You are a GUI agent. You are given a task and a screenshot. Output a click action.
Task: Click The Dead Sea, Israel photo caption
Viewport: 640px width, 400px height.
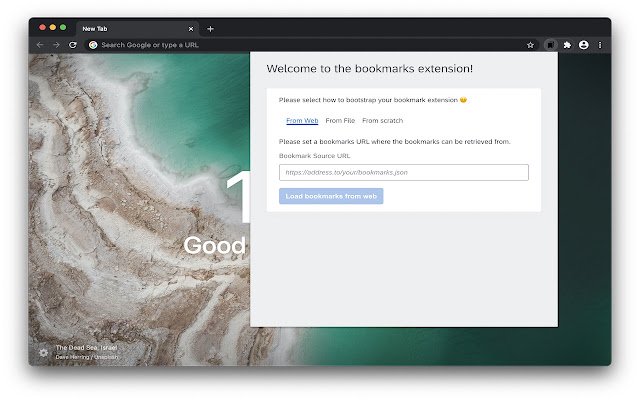[x=87, y=348]
